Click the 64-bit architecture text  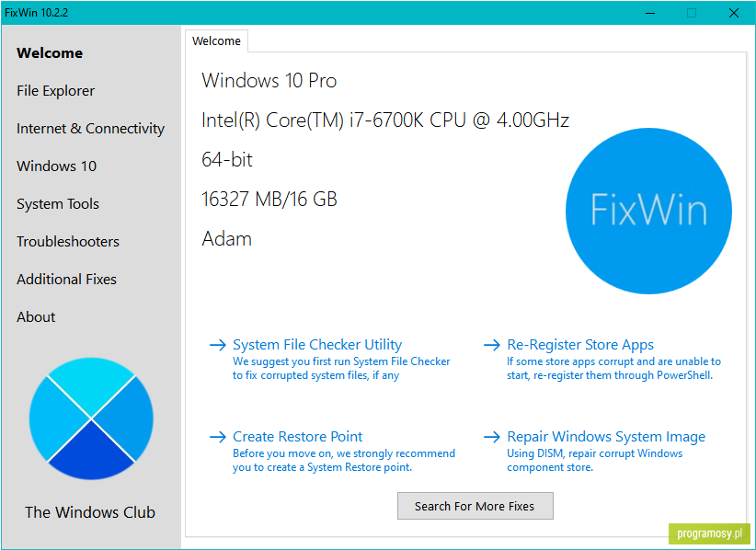(x=227, y=159)
